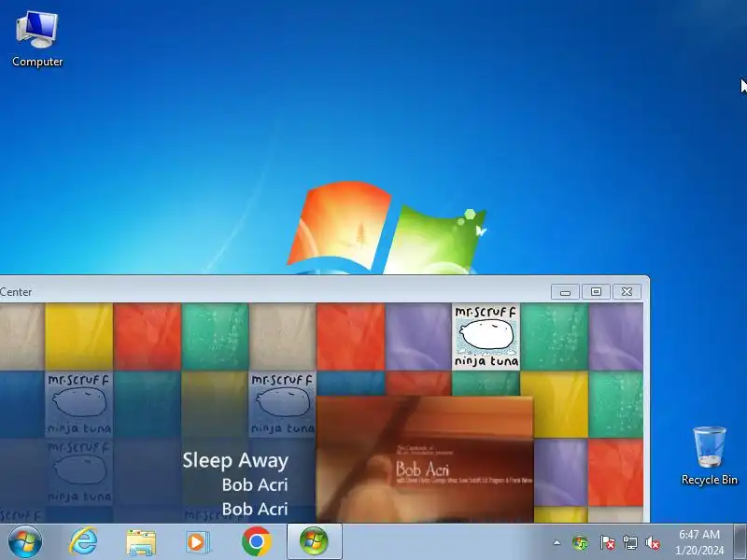The height and width of the screenshot is (560, 747).
Task: Select the Windows Media Center taskbar button
Action: 314,542
